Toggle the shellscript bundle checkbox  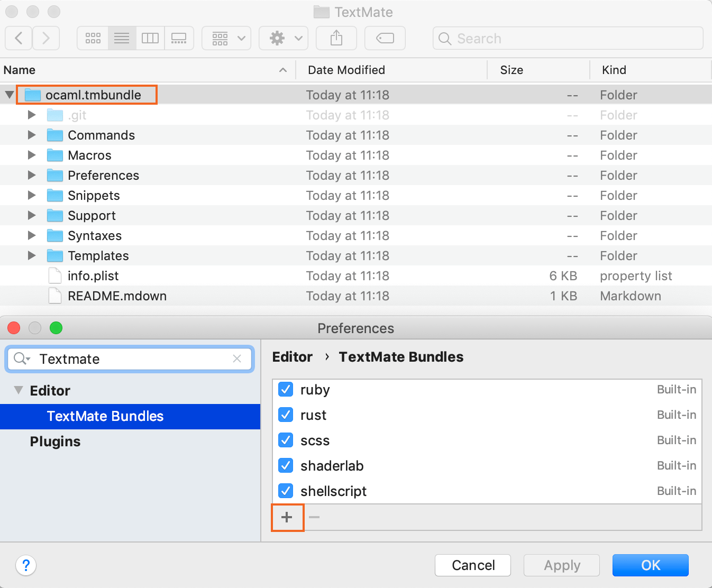[285, 491]
